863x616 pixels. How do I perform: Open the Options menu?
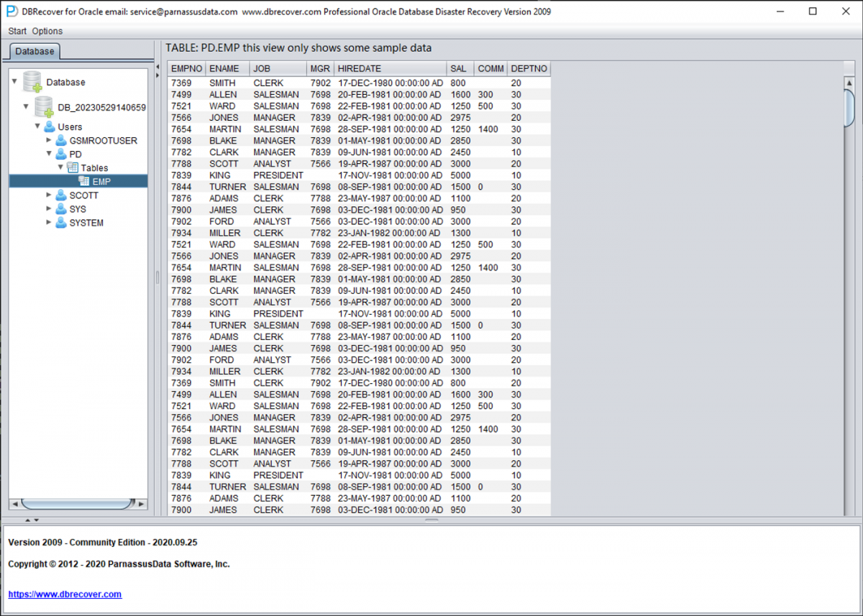(47, 31)
